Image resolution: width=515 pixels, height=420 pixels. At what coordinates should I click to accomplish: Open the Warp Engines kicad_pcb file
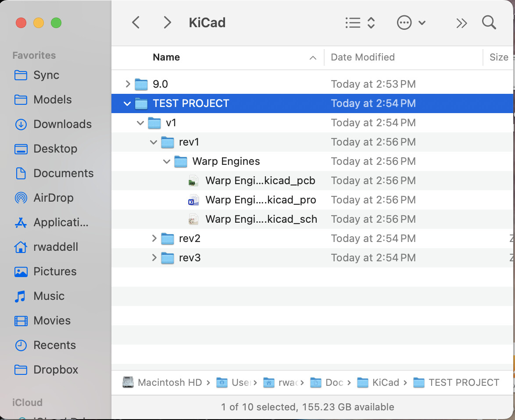tap(260, 181)
